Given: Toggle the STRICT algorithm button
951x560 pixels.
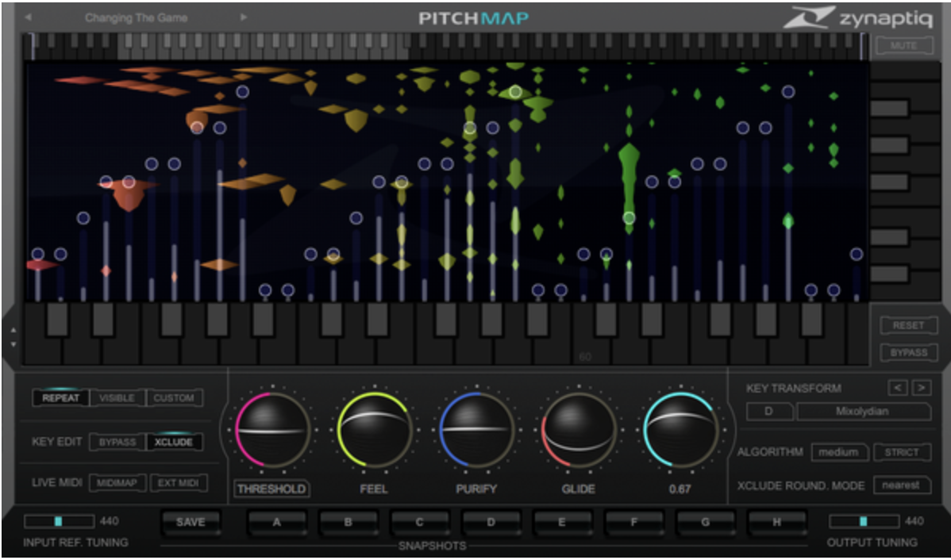Looking at the screenshot, I should point(902,452).
